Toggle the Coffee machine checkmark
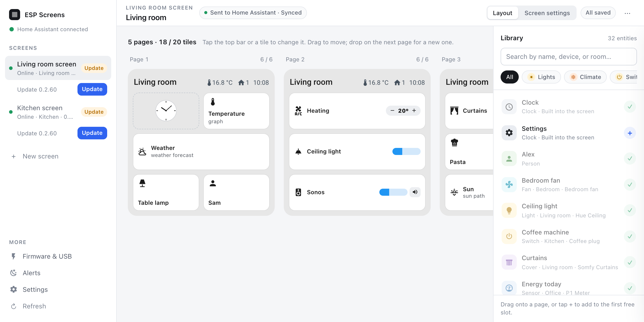Screen dimensions: 644x322 (x=630, y=236)
